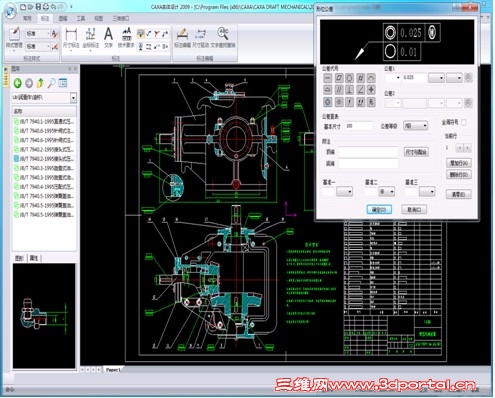Viewport: 495px width, 398px height.
Task: Confirm the dialog with the 确定 button
Action: click(x=379, y=210)
